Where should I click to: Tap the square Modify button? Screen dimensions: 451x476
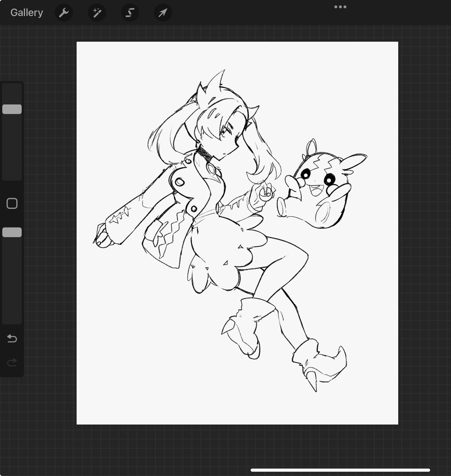pyautogui.click(x=12, y=203)
